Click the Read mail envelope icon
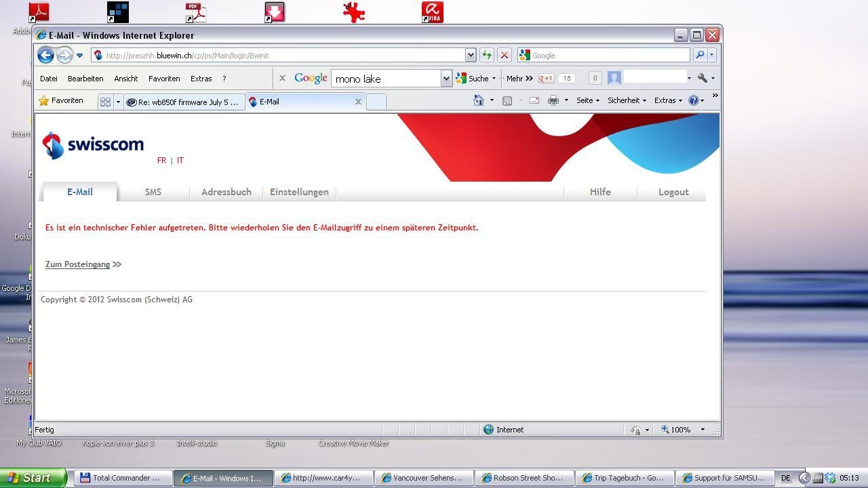The height and width of the screenshot is (488, 868). pos(534,100)
